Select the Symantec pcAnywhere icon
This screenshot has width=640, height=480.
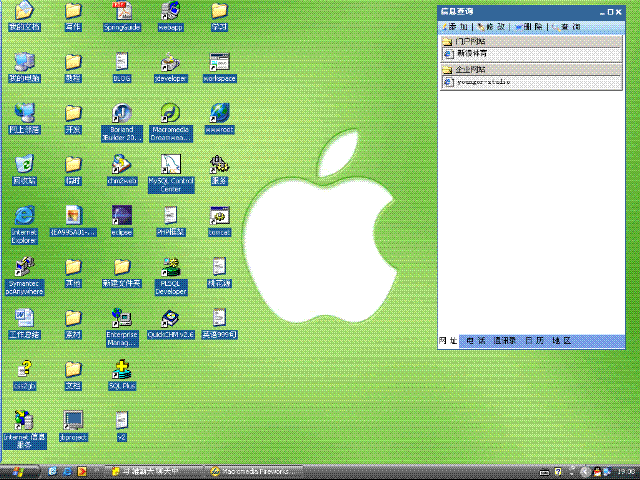(x=24, y=276)
